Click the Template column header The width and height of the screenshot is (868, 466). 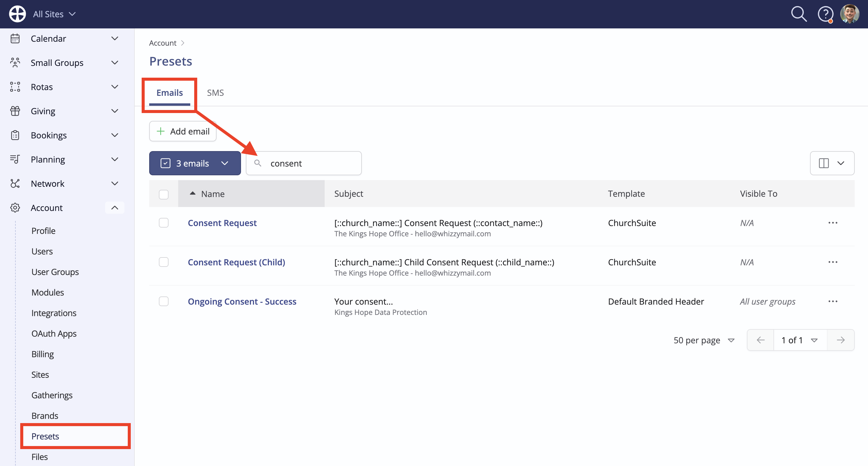coord(626,193)
